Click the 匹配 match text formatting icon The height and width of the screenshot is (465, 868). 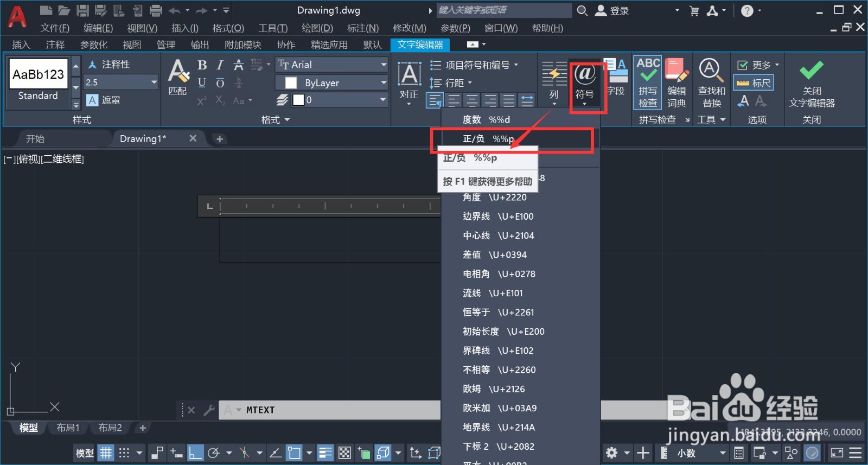pos(178,77)
